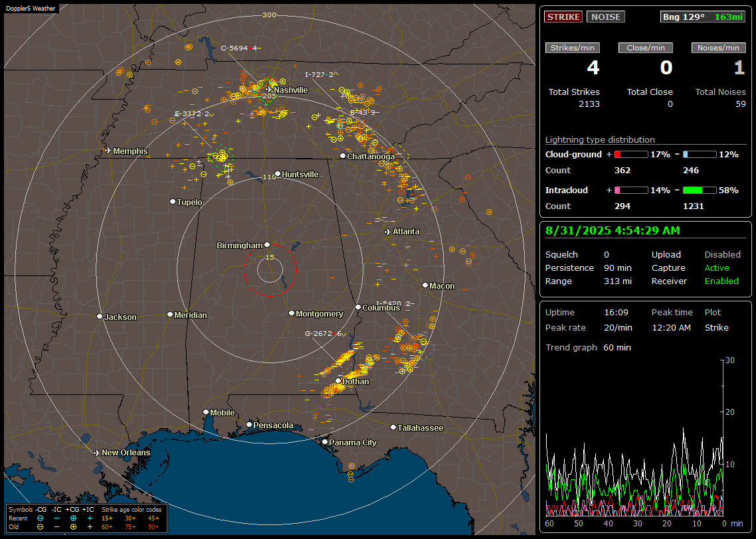Click the Range value 313 mi
The image size is (756, 539).
pos(618,281)
